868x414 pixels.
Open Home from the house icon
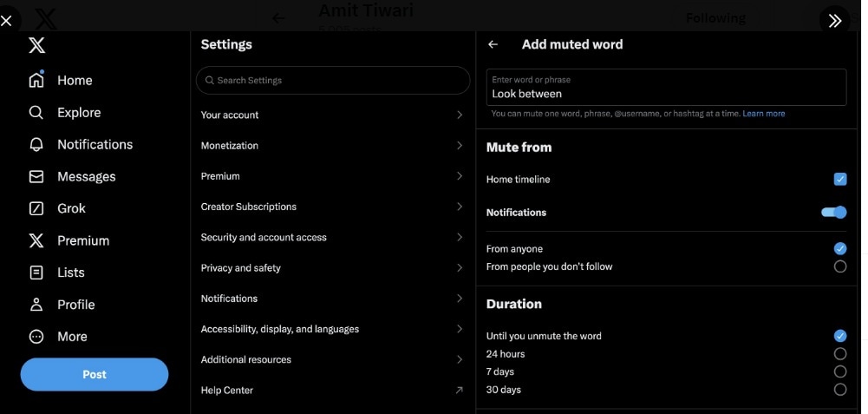36,81
